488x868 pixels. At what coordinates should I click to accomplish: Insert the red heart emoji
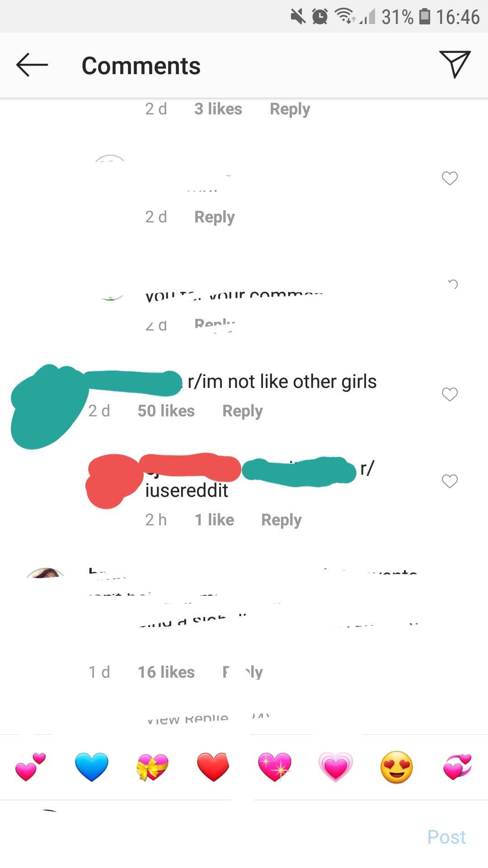tap(213, 767)
